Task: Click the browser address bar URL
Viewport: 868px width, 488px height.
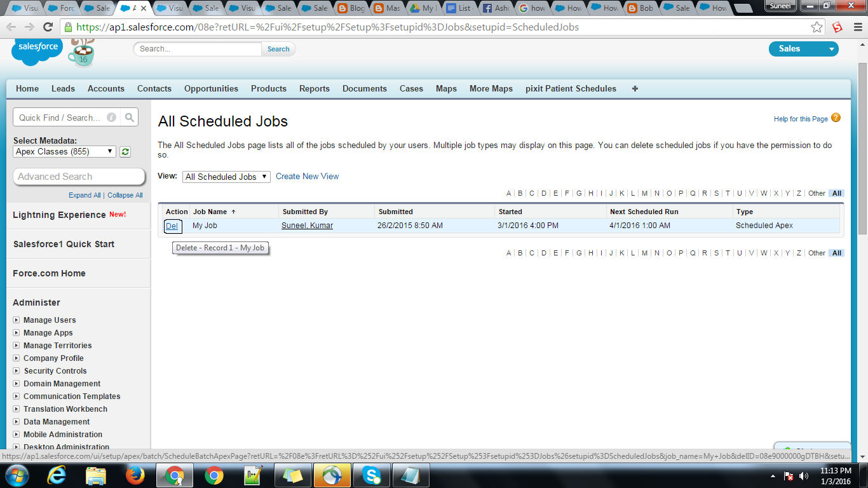Action: 327,27
